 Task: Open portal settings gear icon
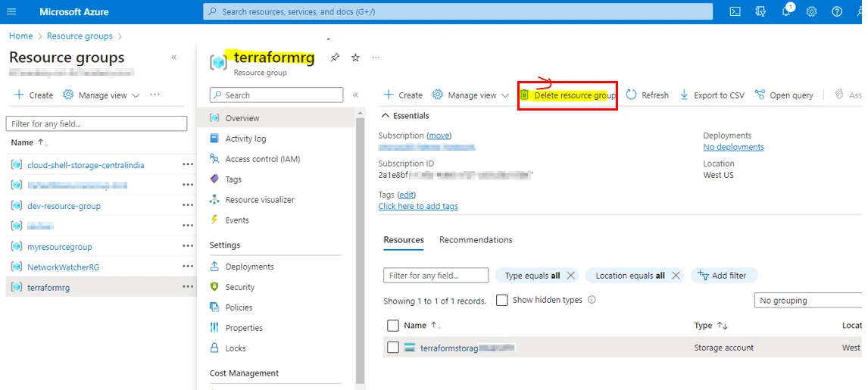tap(811, 11)
